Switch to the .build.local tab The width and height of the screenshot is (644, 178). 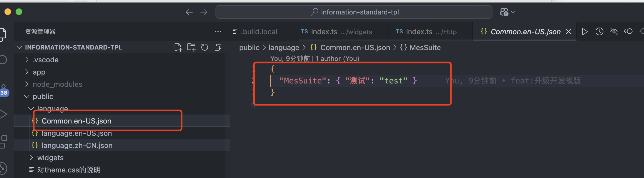259,32
